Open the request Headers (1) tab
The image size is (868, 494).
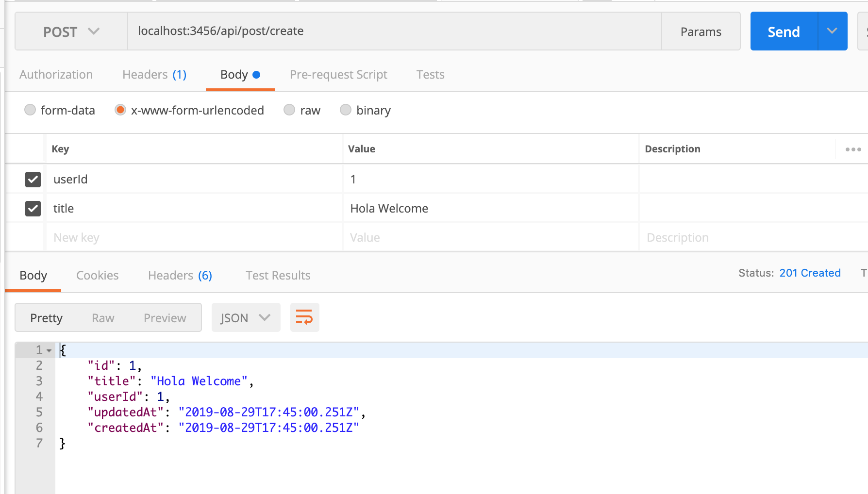[154, 75]
